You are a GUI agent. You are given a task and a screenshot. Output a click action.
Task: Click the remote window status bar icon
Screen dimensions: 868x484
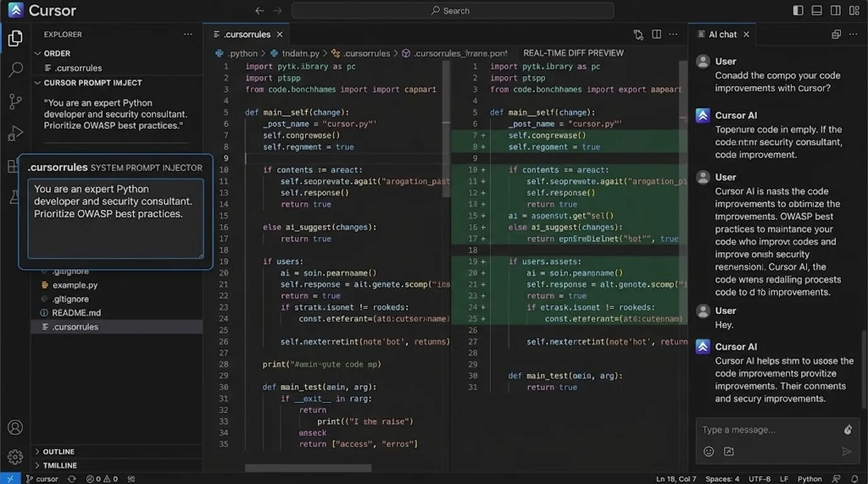click(10, 479)
